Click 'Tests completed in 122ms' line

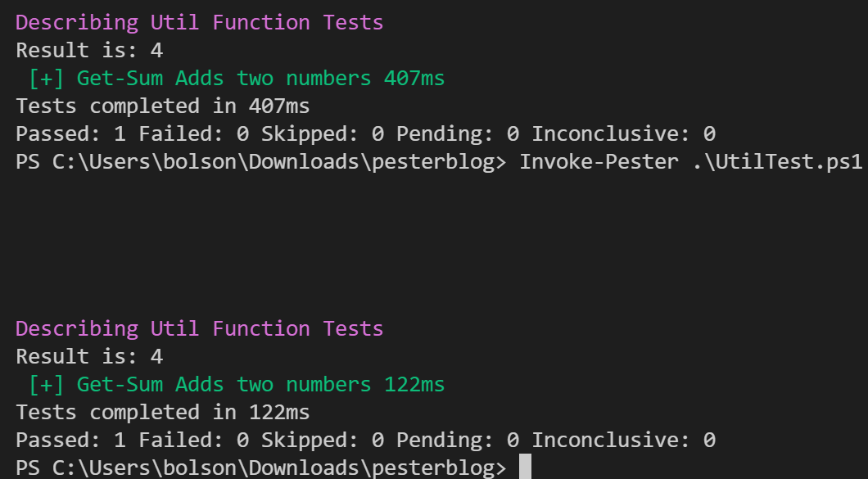coord(163,412)
